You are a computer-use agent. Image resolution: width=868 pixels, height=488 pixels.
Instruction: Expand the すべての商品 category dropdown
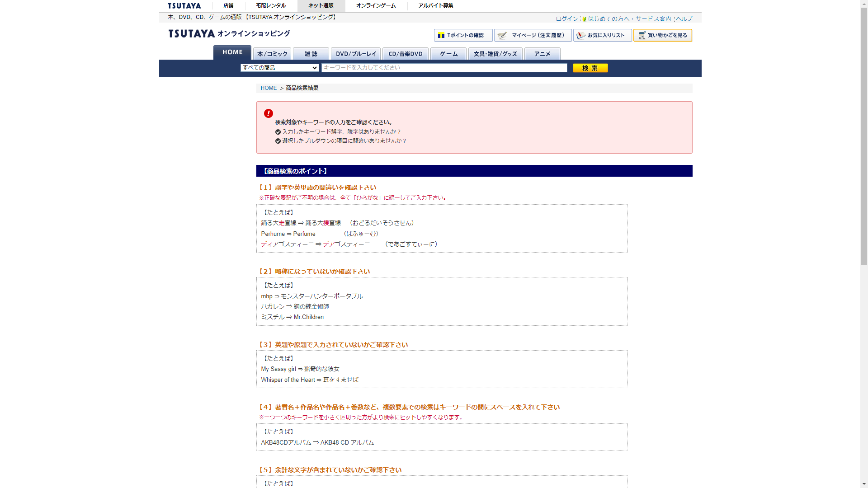click(280, 68)
